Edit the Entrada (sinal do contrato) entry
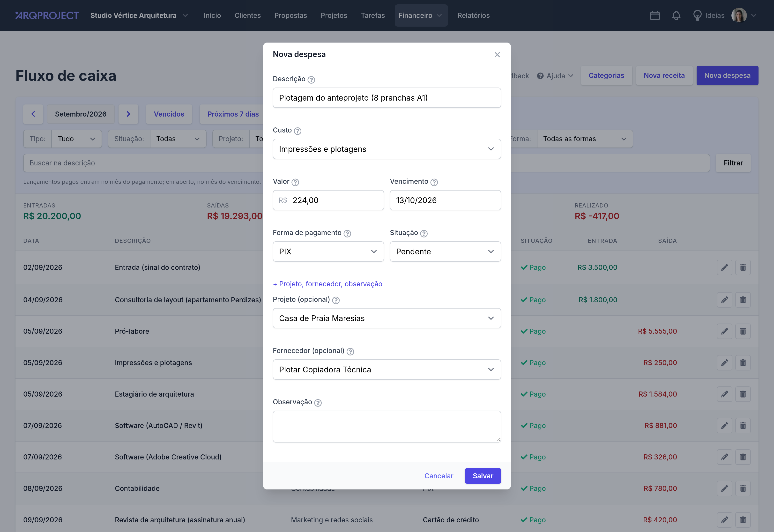Image resolution: width=774 pixels, height=532 pixels. click(724, 267)
